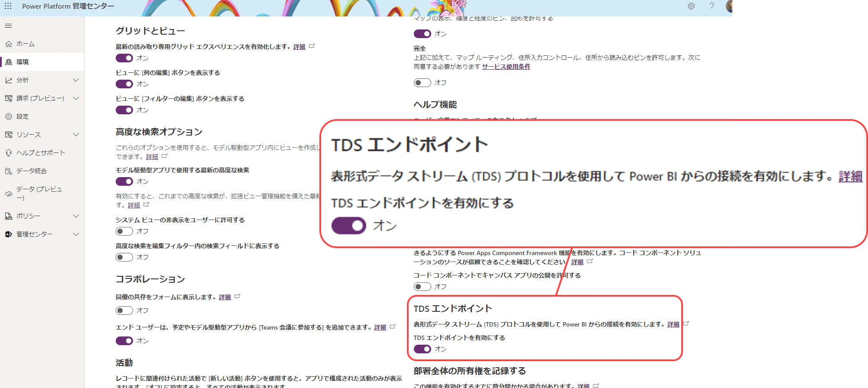Open the app launcher waffle icon

tap(8, 6)
